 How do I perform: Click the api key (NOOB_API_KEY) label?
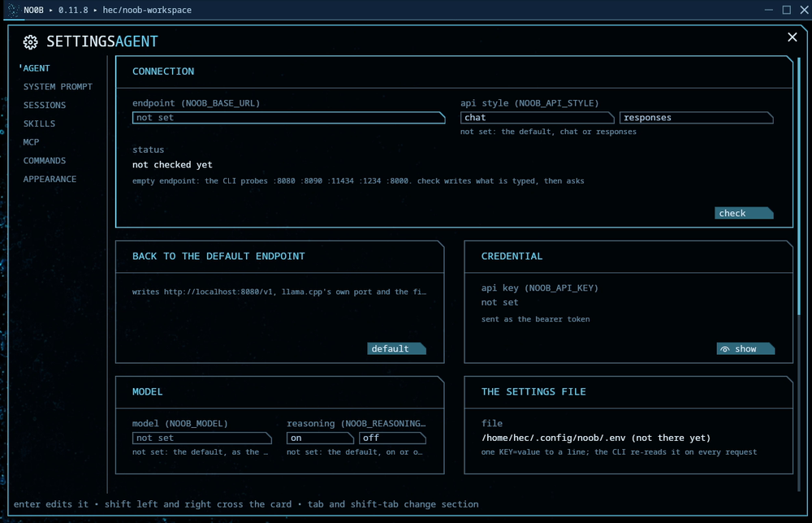(x=540, y=288)
